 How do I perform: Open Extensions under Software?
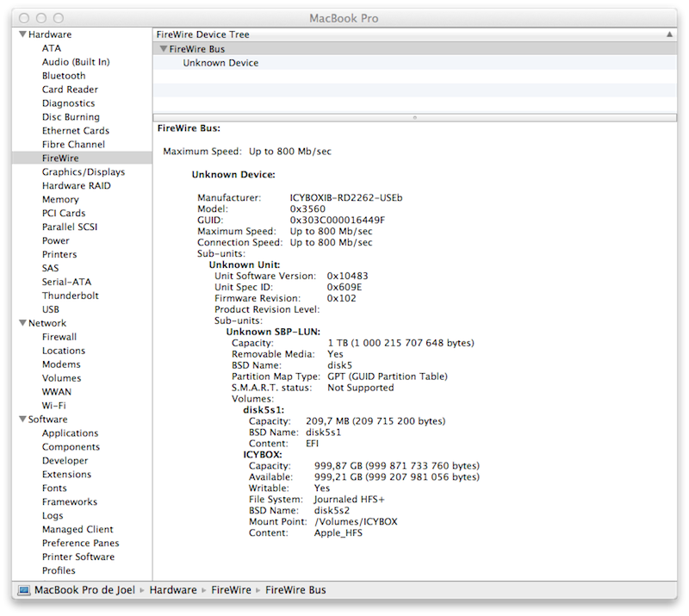67,474
